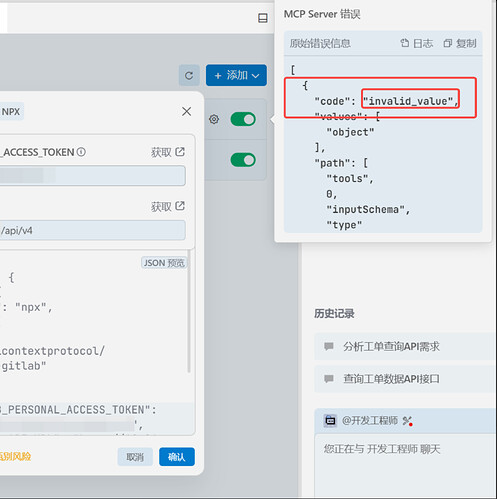
Task: Open external link icon beside first 获取
Action: tap(180, 152)
